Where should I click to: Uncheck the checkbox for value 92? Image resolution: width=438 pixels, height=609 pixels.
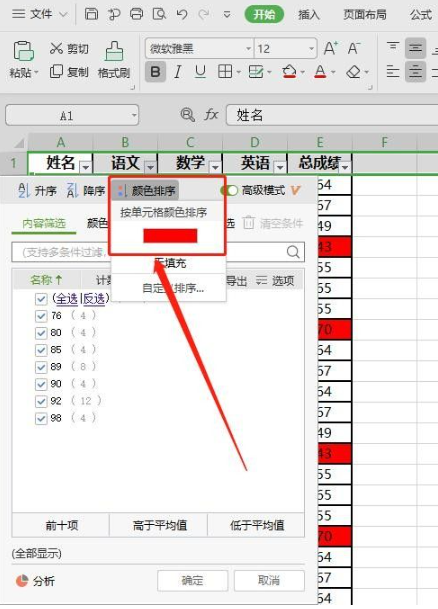41,401
